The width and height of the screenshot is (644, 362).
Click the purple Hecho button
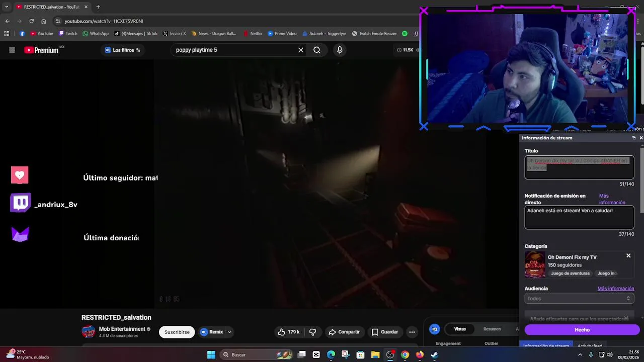click(x=582, y=330)
